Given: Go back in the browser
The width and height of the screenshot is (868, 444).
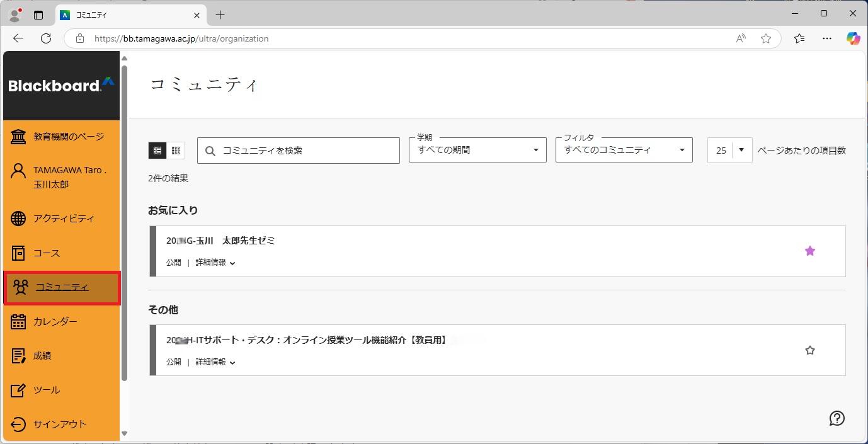Looking at the screenshot, I should coord(18,38).
